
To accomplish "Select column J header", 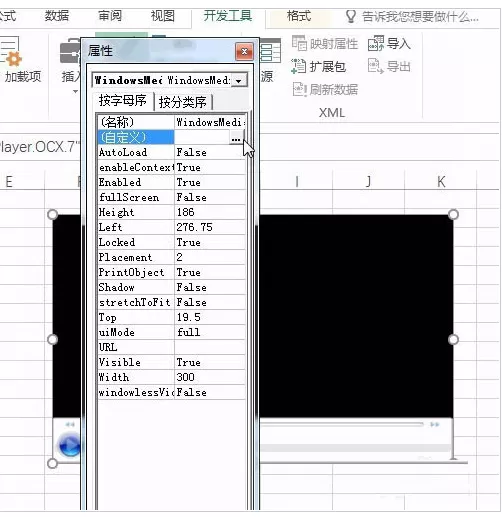I will click(368, 182).
